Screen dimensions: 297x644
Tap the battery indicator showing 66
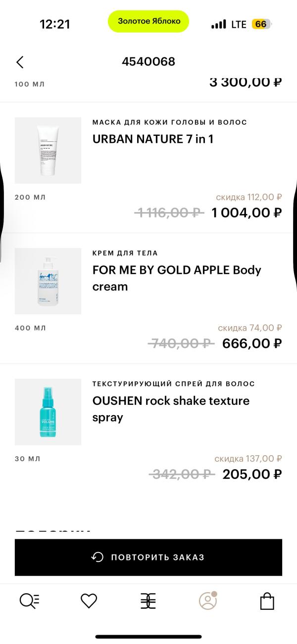click(261, 24)
